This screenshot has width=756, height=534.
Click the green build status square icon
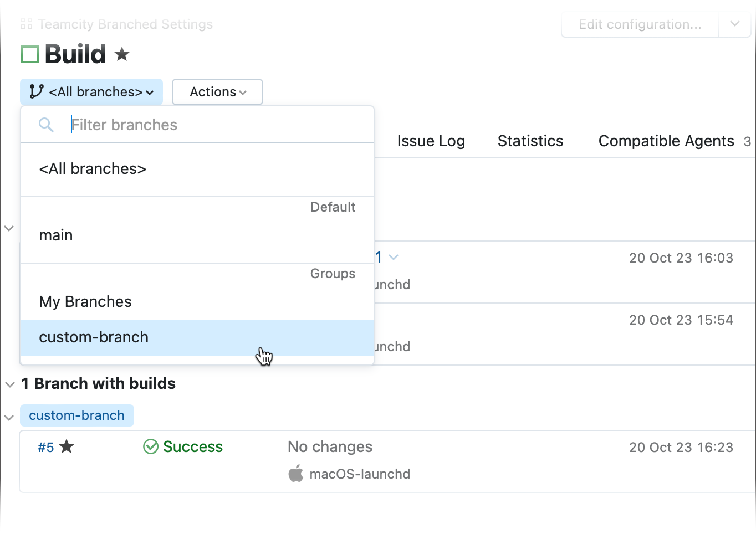29,54
